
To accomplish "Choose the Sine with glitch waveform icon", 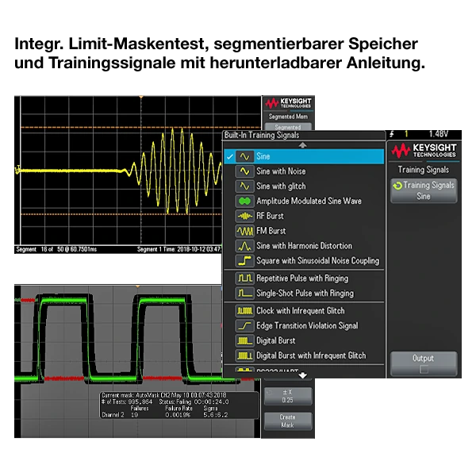I will 244,186.
